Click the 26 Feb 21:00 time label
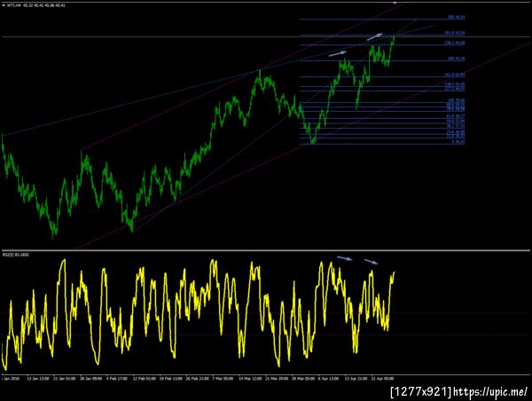Screen dimensions: 532x401 198,378
